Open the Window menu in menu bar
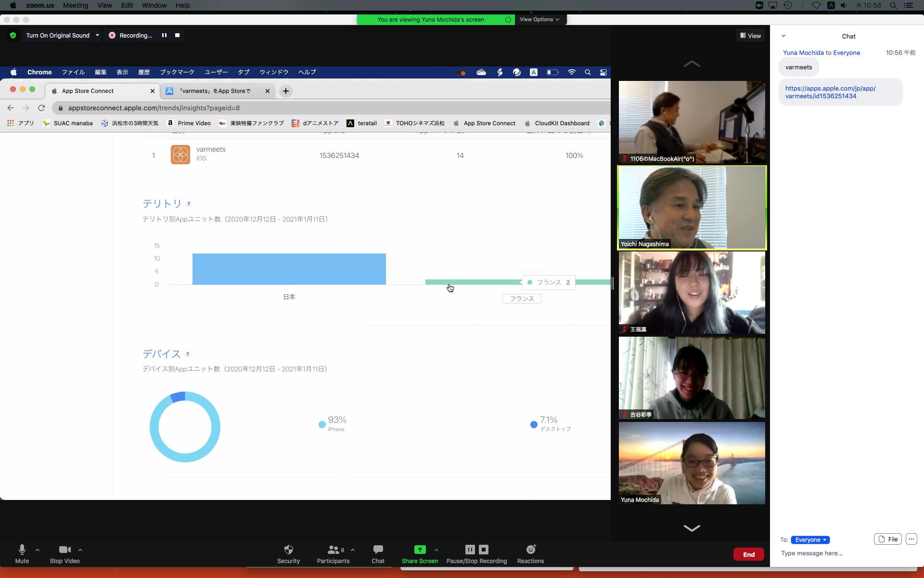The image size is (924, 578). [154, 5]
